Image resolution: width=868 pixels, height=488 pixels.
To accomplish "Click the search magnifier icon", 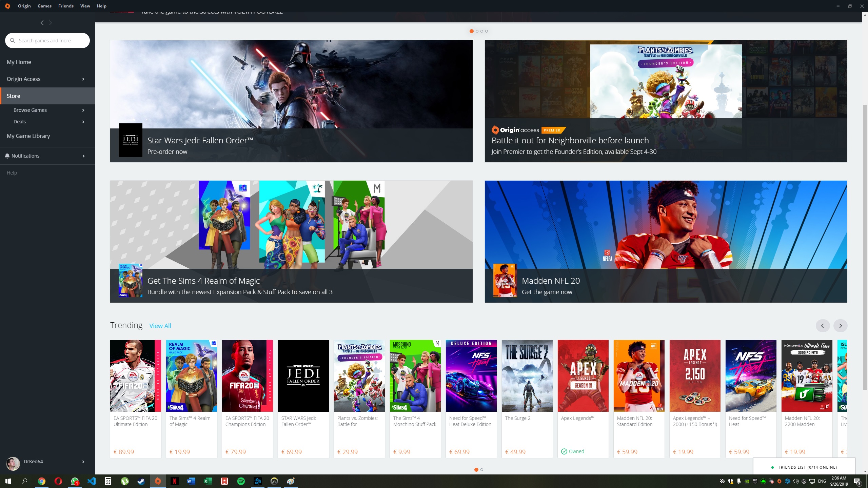I will [x=13, y=41].
